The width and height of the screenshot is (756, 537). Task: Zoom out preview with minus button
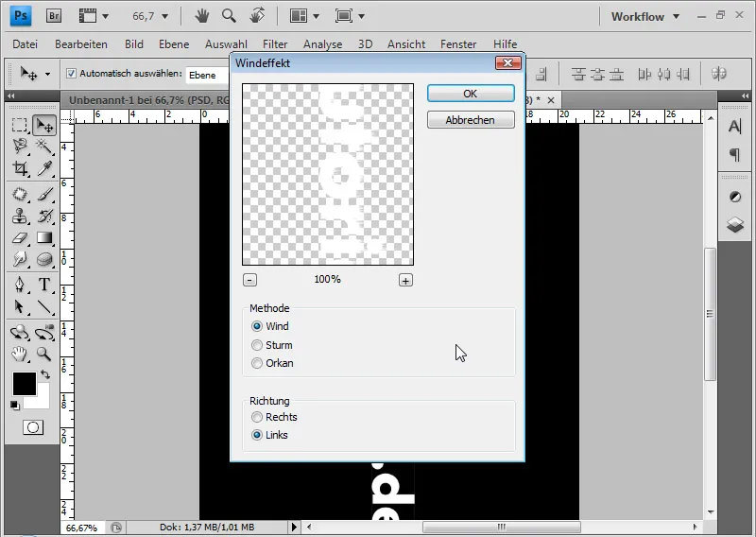click(249, 280)
